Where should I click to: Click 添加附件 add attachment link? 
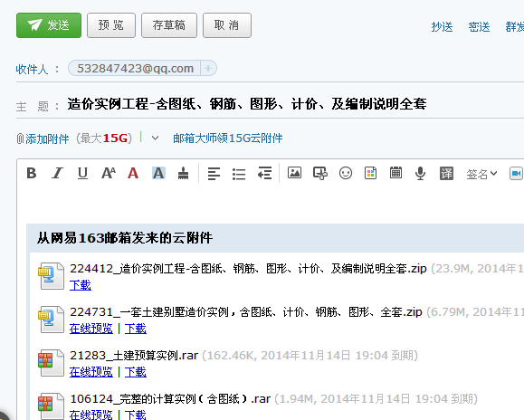click(x=47, y=138)
